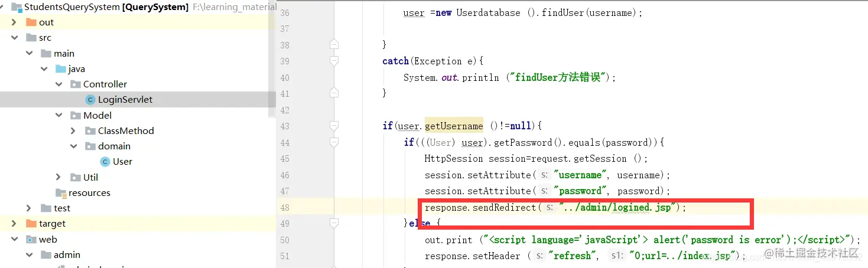Click line number 48 in the gutter
The image size is (868, 268).
tap(285, 208)
